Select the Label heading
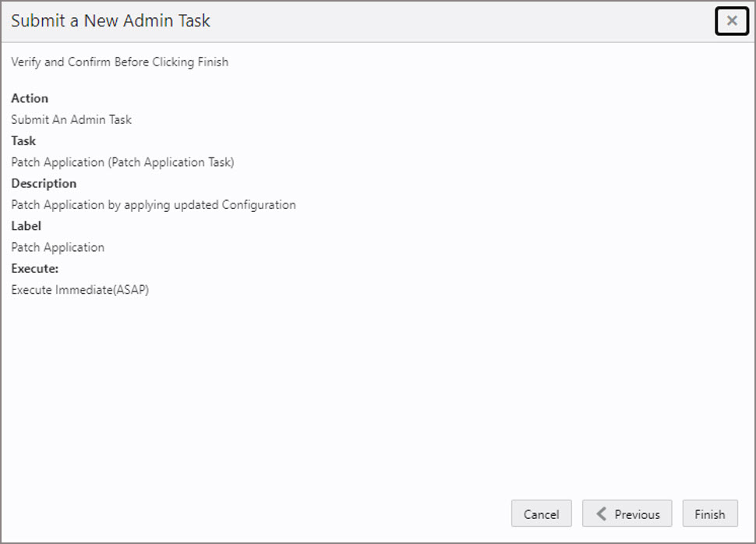Screen dimensions: 756x544 pyautogui.click(x=26, y=226)
